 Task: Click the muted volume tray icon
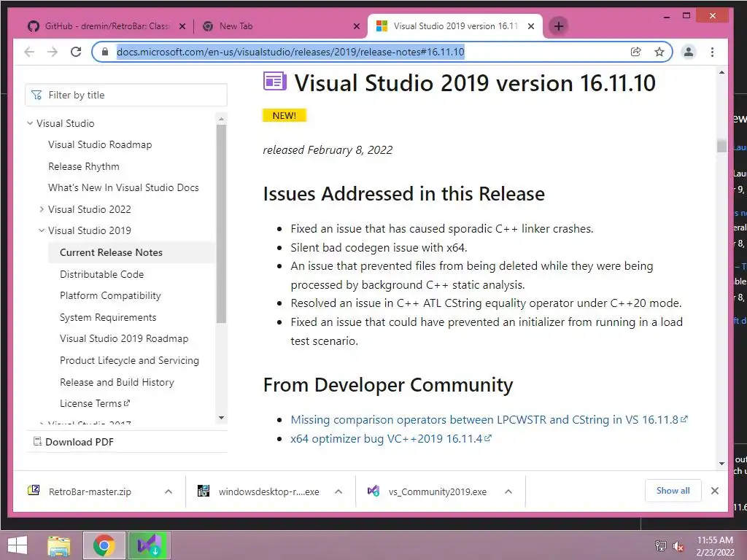(678, 546)
